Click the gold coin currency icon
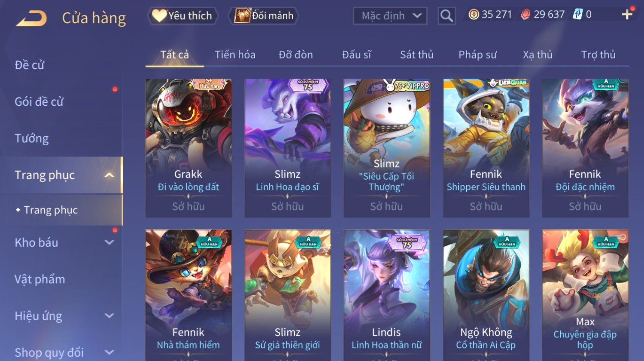 coord(474,15)
